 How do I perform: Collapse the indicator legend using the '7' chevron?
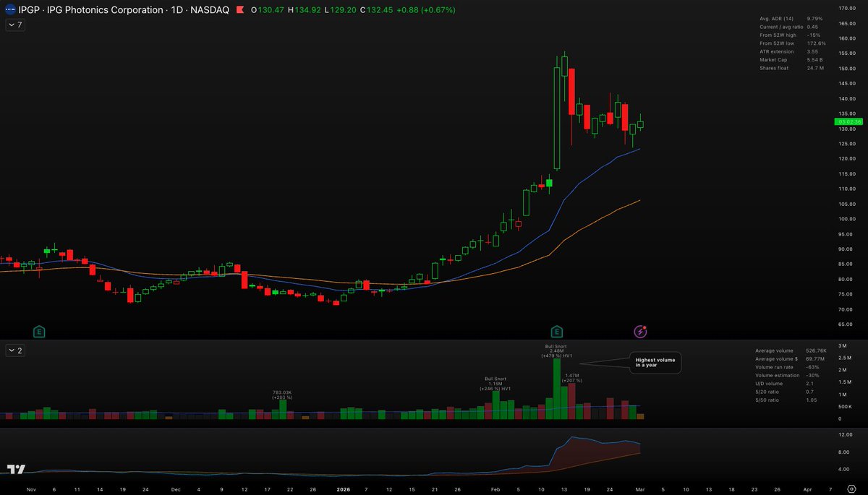click(x=14, y=25)
